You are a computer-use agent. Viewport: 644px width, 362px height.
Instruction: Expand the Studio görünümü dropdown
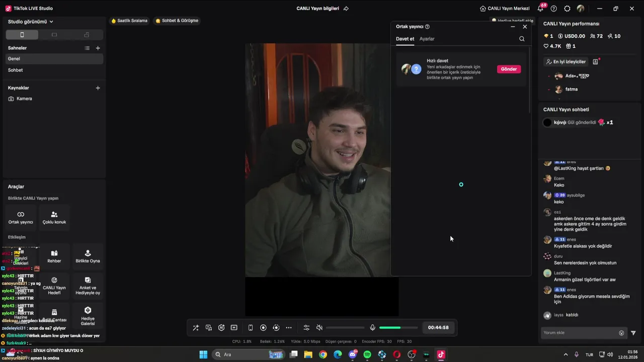31,22
